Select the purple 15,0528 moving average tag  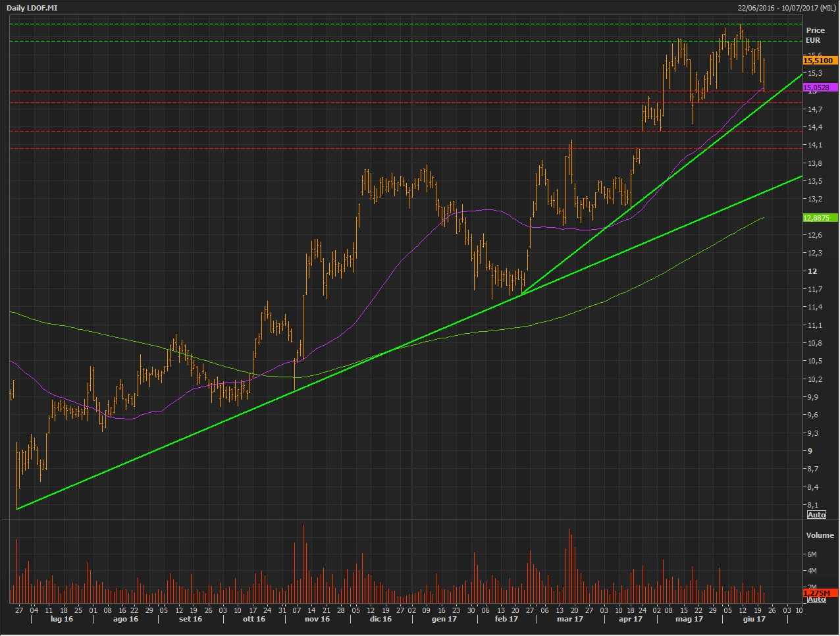(x=820, y=88)
